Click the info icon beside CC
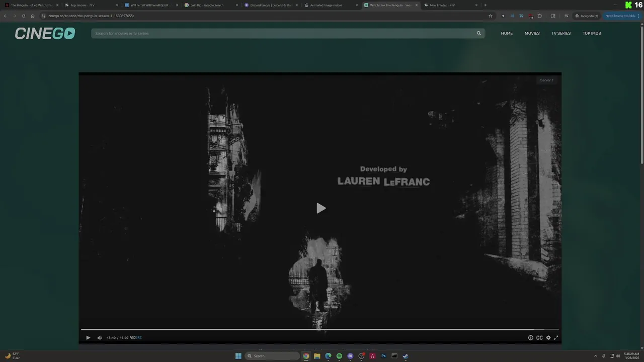The image size is (644, 362). click(530, 338)
